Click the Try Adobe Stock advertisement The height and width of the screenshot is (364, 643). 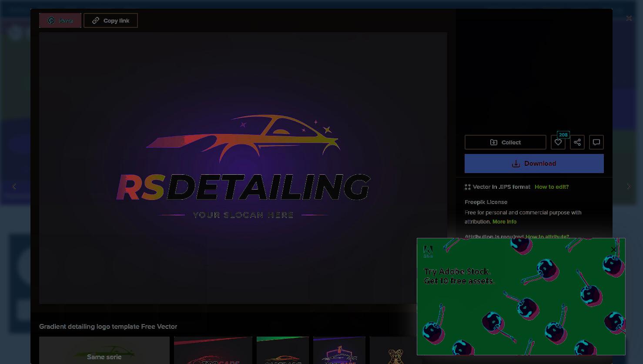tap(521, 297)
